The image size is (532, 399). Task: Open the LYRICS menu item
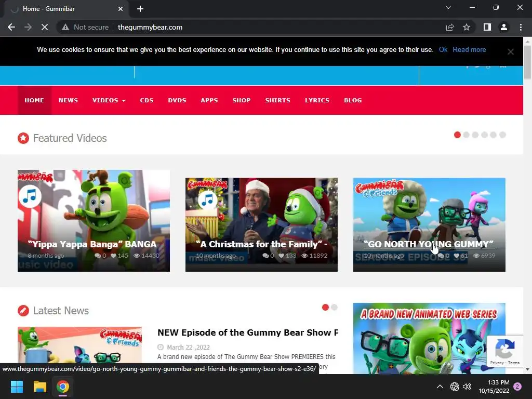coord(317,100)
